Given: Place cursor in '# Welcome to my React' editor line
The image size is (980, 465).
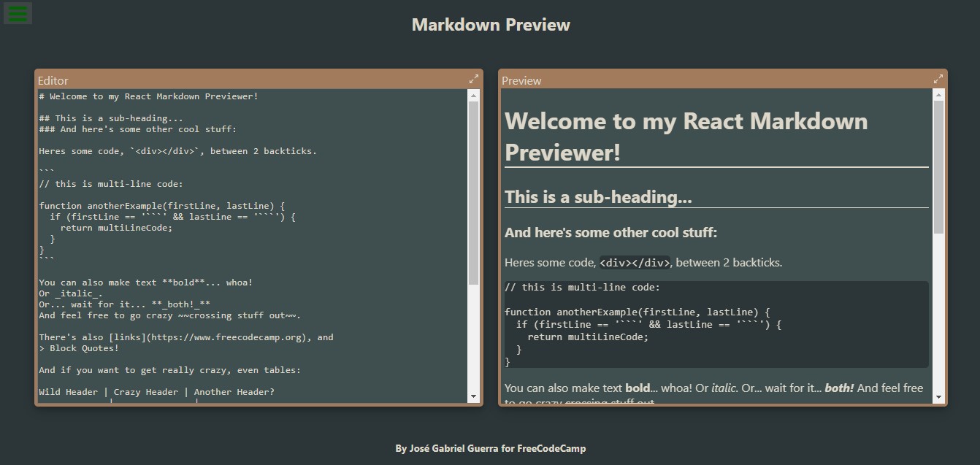Looking at the screenshot, I should pos(148,96).
